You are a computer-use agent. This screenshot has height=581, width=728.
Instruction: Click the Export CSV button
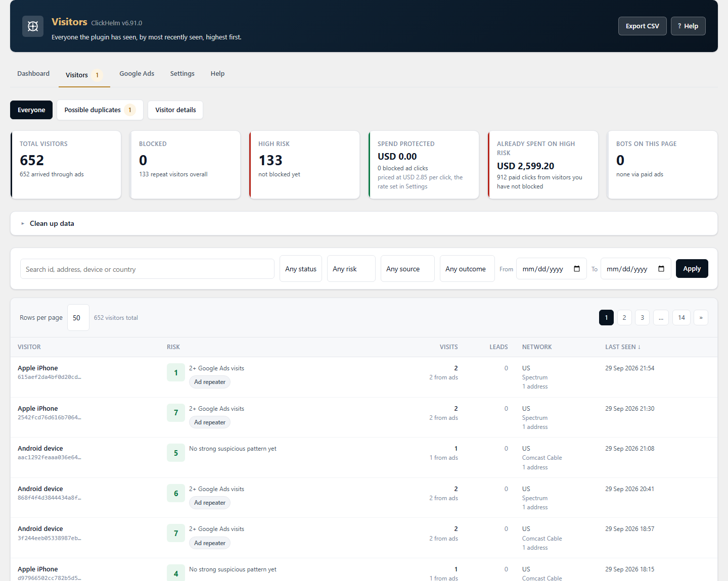(643, 26)
